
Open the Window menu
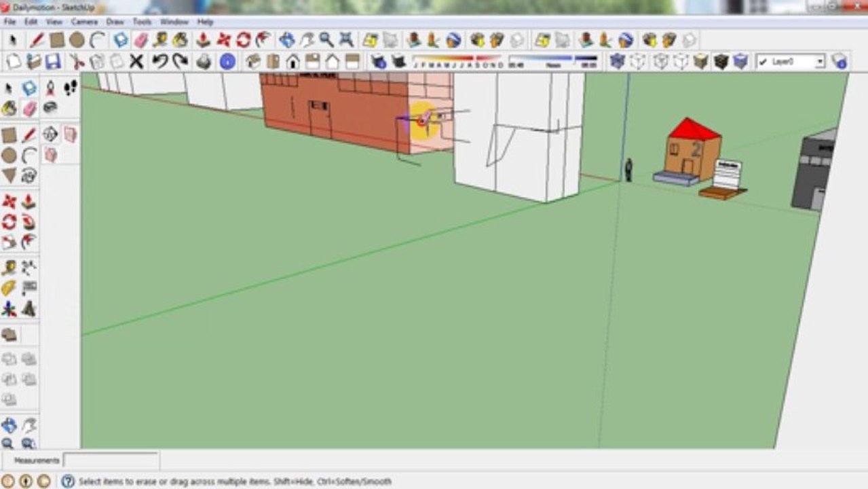coord(174,22)
